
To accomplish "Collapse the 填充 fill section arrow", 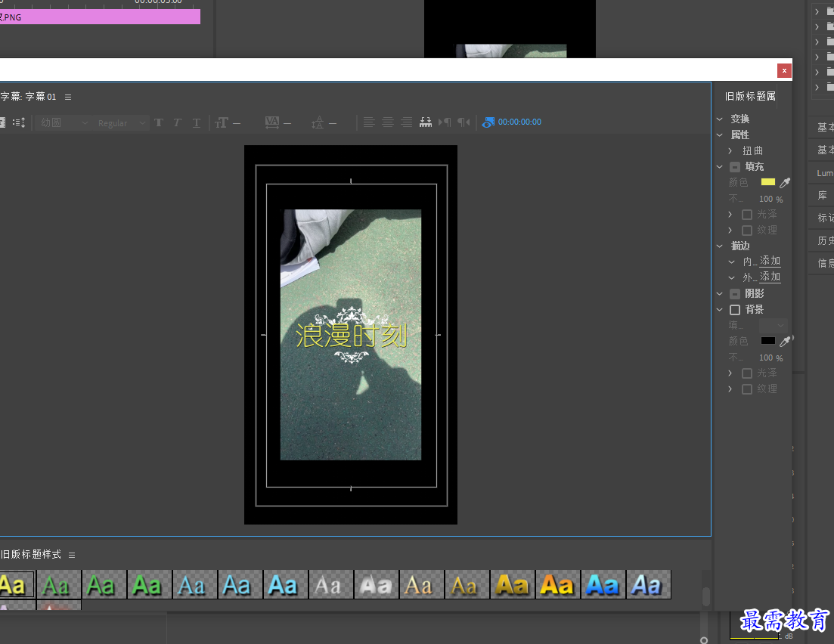I will tap(720, 167).
